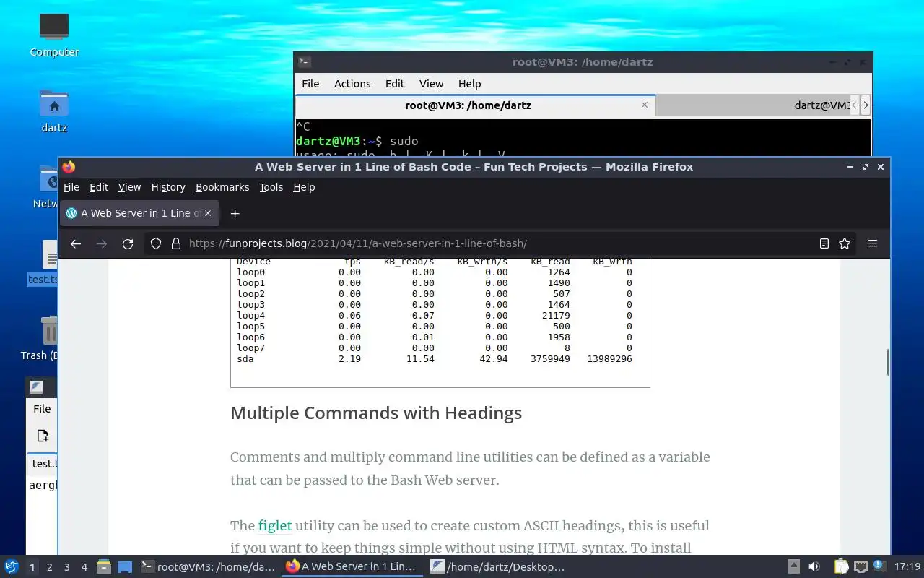Open the update notifier tray icon
This screenshot has width=924, height=578.
(x=879, y=566)
